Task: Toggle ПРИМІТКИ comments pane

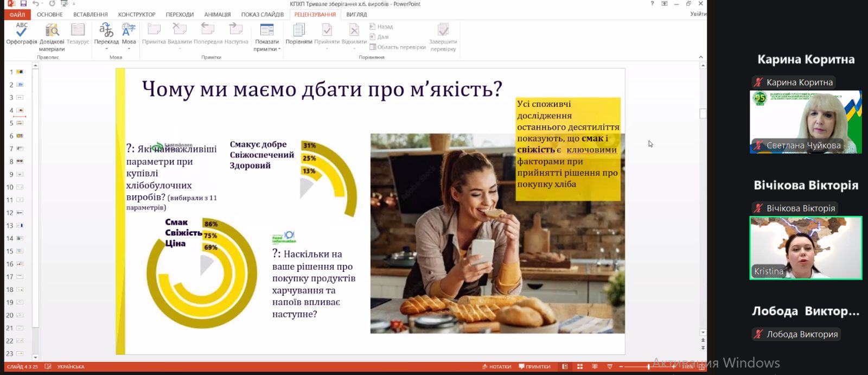Action: point(534,367)
